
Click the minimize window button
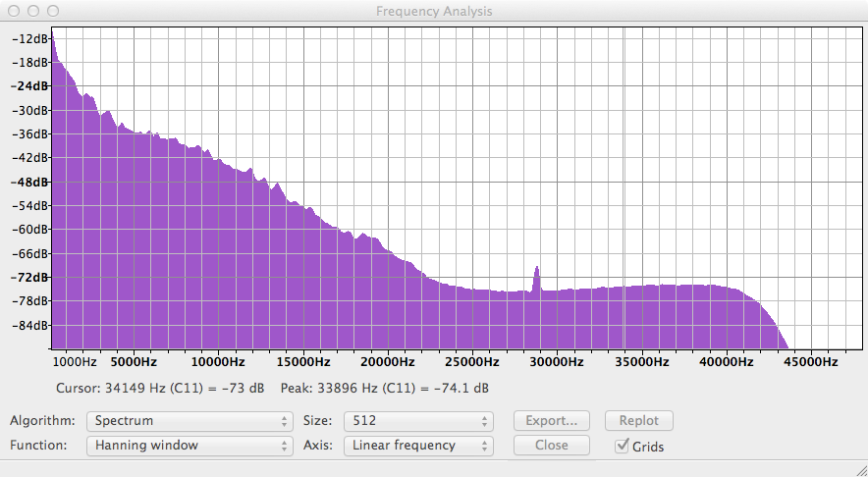pos(33,11)
